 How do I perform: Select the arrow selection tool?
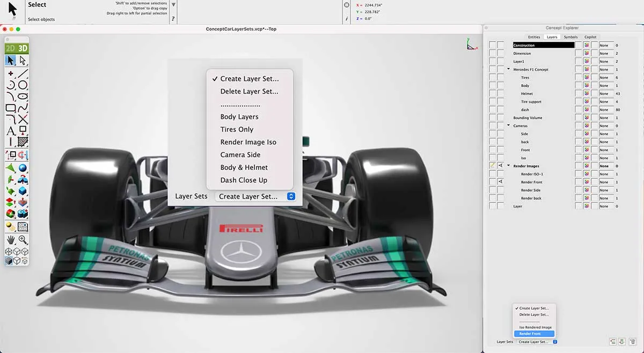10,60
